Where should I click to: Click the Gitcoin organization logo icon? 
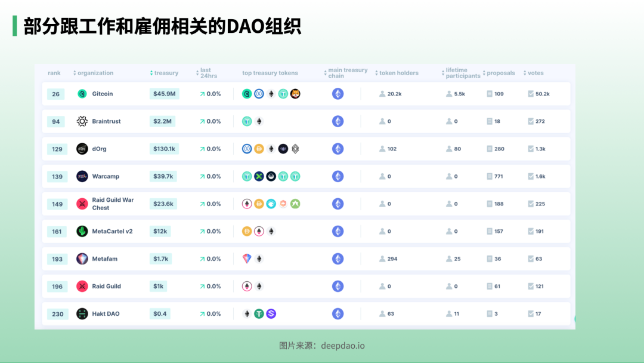tap(82, 94)
